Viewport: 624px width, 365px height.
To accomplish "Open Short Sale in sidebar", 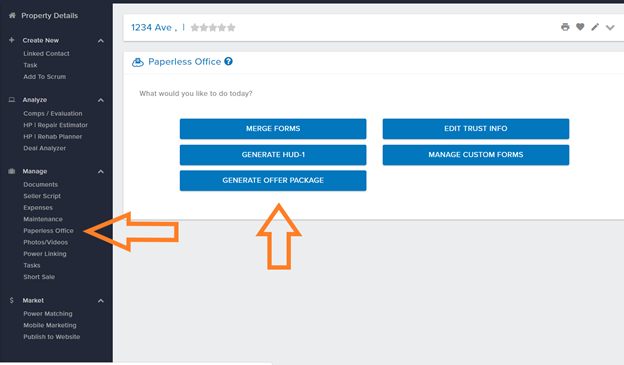I will (39, 277).
